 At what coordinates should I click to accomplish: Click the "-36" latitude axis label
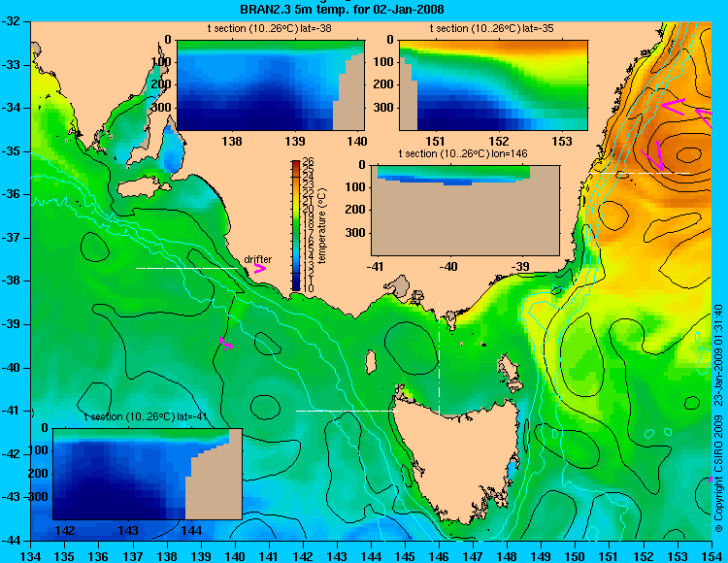point(11,194)
